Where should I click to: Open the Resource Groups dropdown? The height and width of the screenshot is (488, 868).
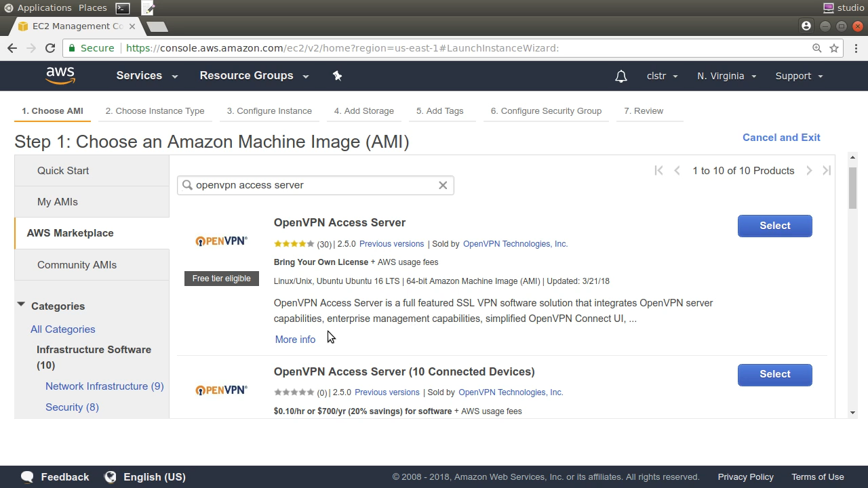coord(254,76)
